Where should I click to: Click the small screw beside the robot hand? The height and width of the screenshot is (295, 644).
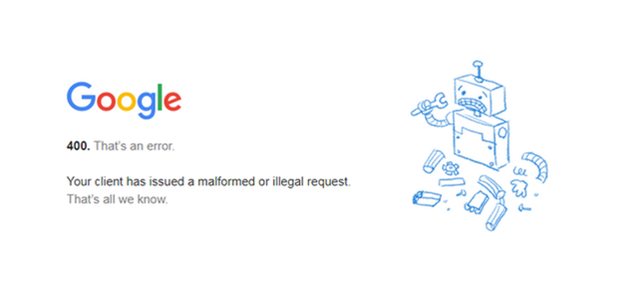pyautogui.click(x=524, y=207)
